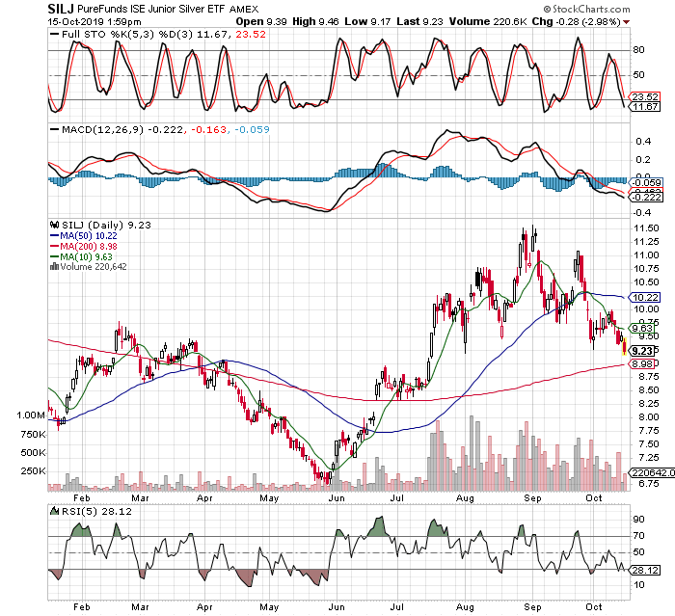Click the SILJ (Daily) 9.23 legend

pos(107,226)
